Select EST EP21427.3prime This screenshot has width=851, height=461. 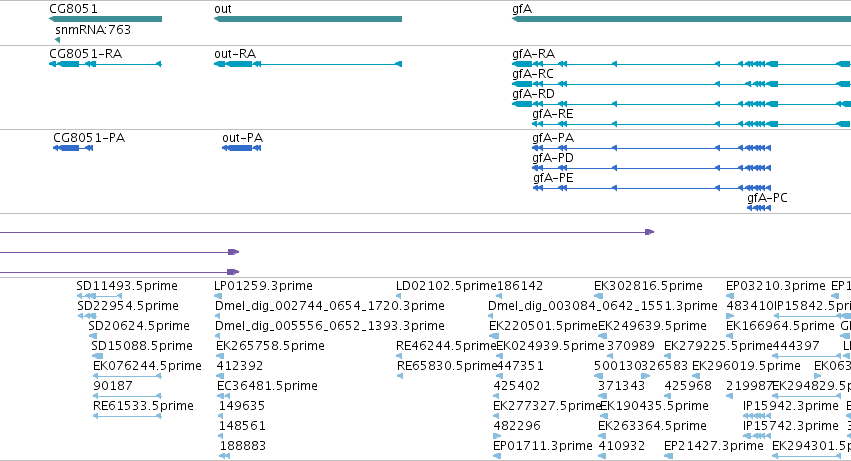714,446
